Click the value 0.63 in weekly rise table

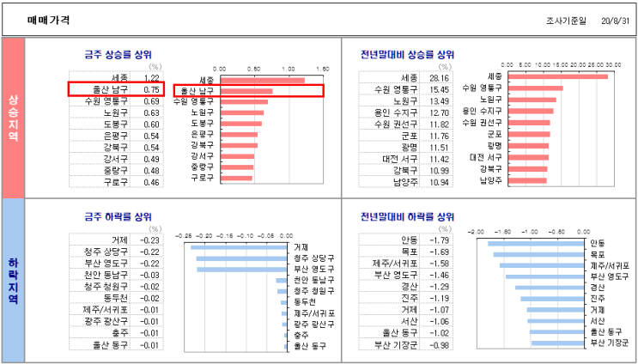pos(151,112)
